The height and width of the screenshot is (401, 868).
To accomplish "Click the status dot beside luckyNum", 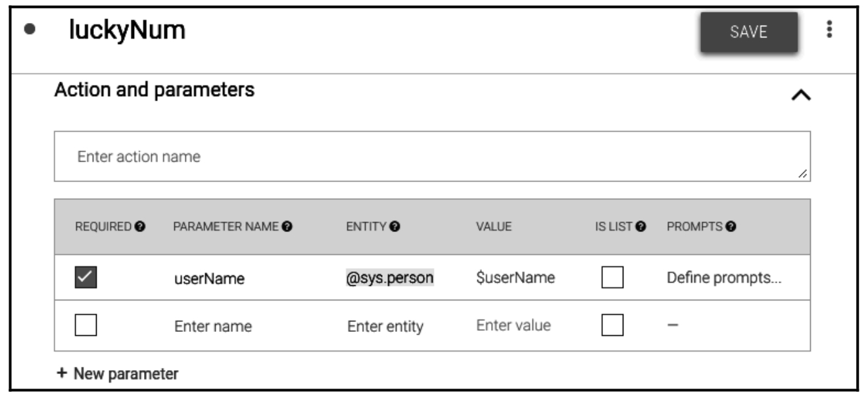I will [x=30, y=31].
